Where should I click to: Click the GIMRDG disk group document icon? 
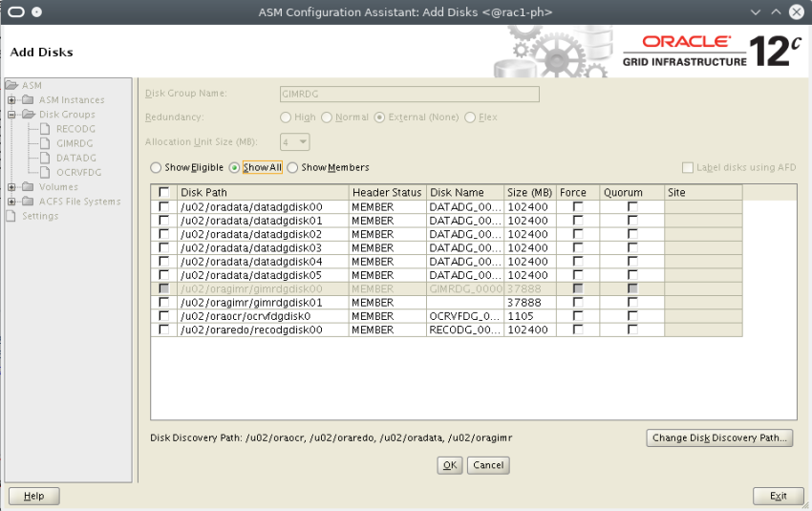(45, 143)
